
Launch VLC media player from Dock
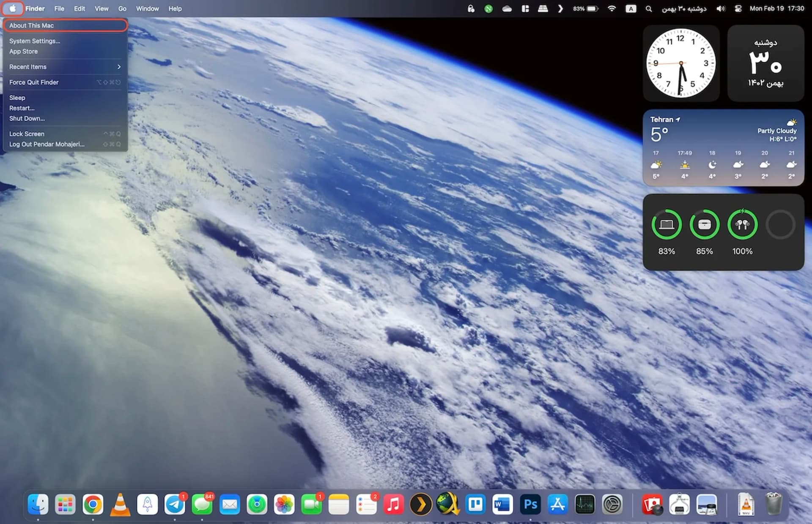coord(120,504)
